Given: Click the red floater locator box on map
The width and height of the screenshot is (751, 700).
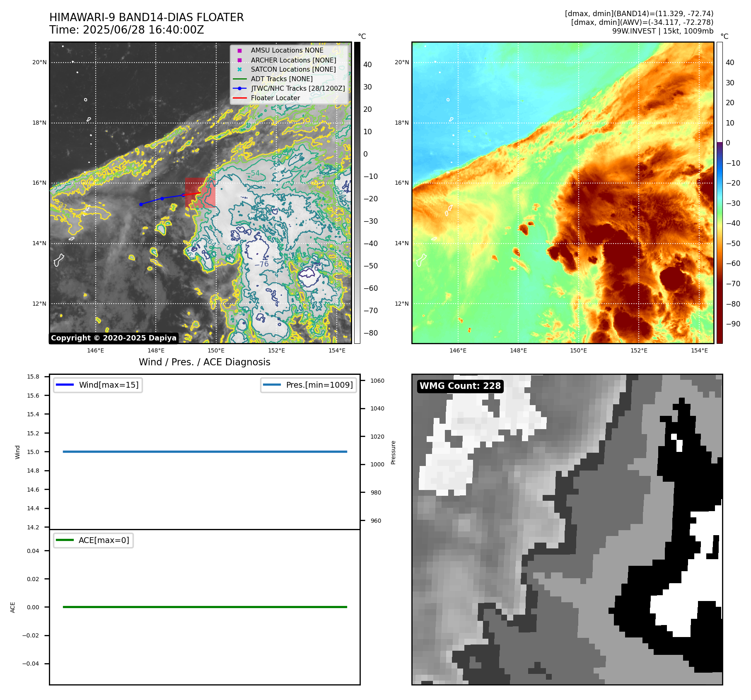Looking at the screenshot, I should (x=200, y=193).
